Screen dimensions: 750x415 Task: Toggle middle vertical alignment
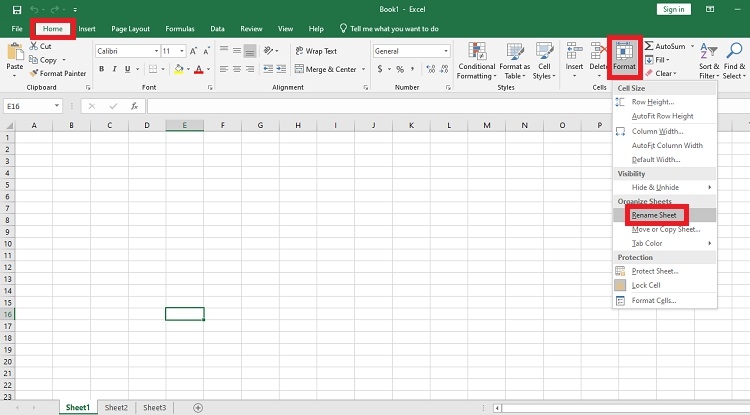(237, 50)
